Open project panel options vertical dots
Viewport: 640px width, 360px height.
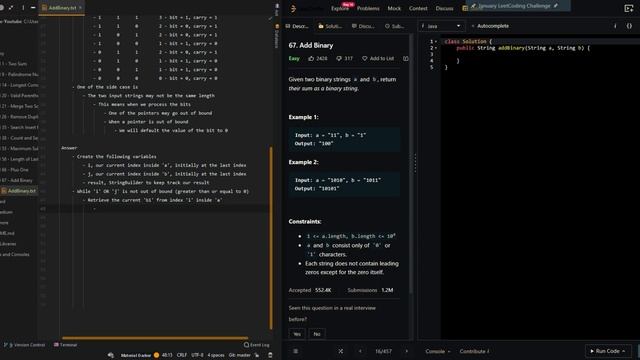[23, 7]
